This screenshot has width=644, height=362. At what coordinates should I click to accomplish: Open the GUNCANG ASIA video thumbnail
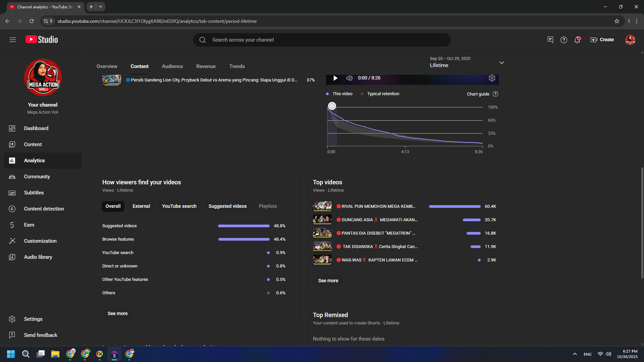tap(322, 220)
